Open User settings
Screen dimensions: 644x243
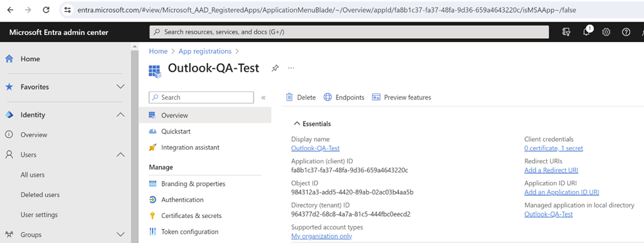39,215
